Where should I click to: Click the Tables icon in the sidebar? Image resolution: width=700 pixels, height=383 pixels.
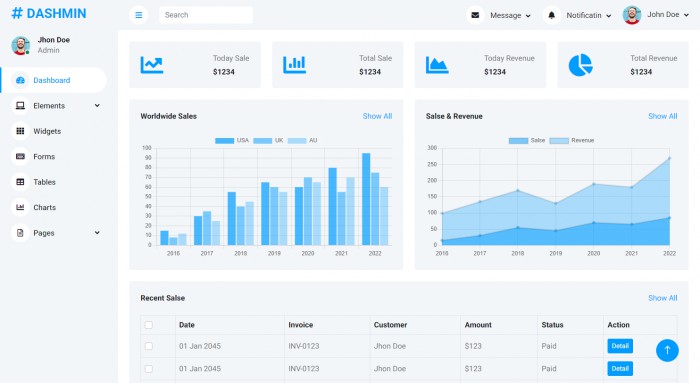pyautogui.click(x=20, y=182)
